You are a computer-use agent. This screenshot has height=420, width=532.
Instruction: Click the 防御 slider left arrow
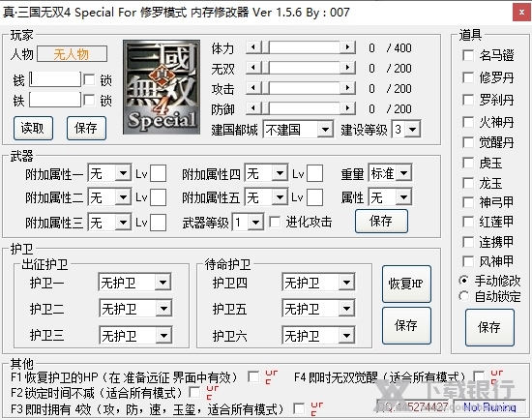252,108
